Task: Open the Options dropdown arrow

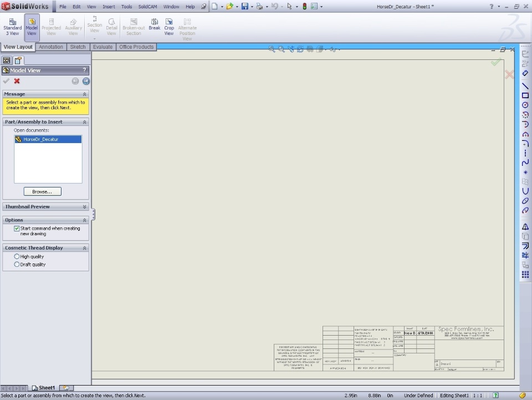Action: click(x=321, y=7)
